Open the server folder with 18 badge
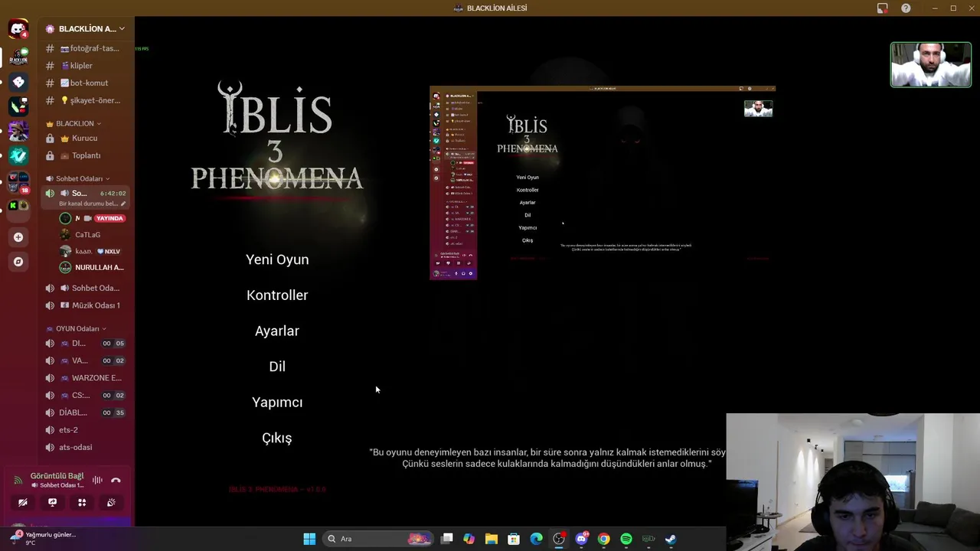Screen dimensions: 980x551 point(18,182)
